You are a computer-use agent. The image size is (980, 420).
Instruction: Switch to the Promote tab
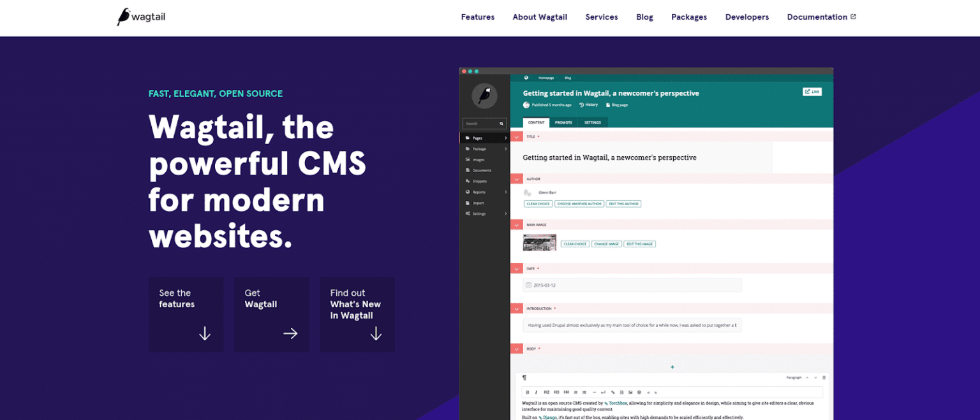[563, 122]
